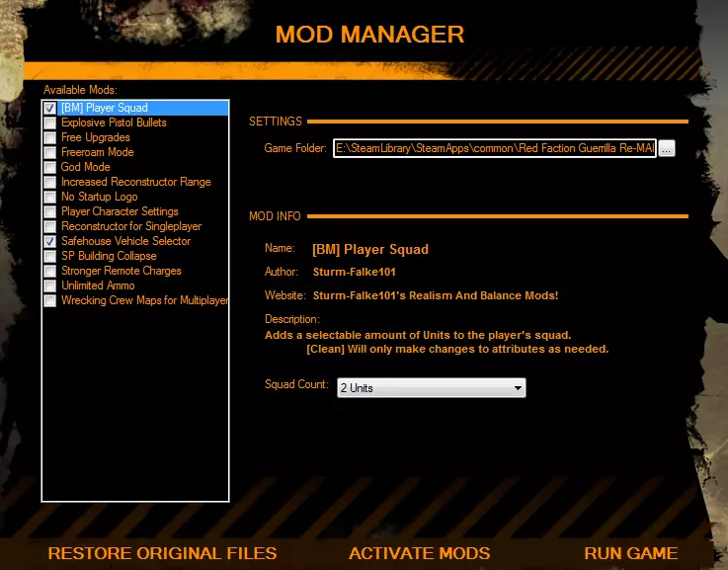Click Activate Mods
Viewport: 728px width, 570px height.
click(x=419, y=553)
